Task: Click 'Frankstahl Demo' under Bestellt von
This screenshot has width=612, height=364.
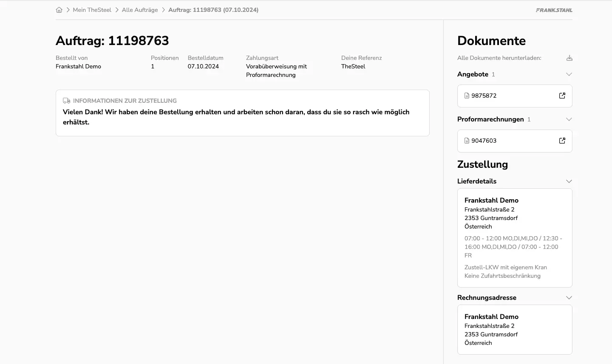Action: click(78, 66)
